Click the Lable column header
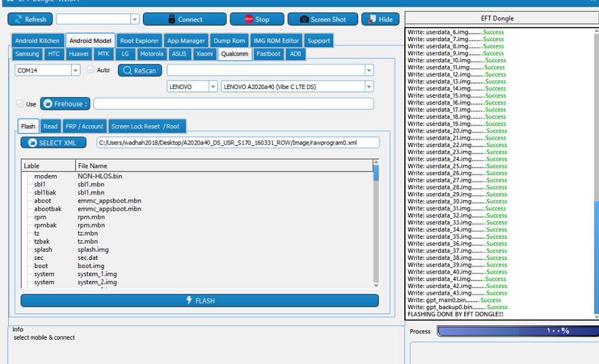 pyautogui.click(x=48, y=166)
